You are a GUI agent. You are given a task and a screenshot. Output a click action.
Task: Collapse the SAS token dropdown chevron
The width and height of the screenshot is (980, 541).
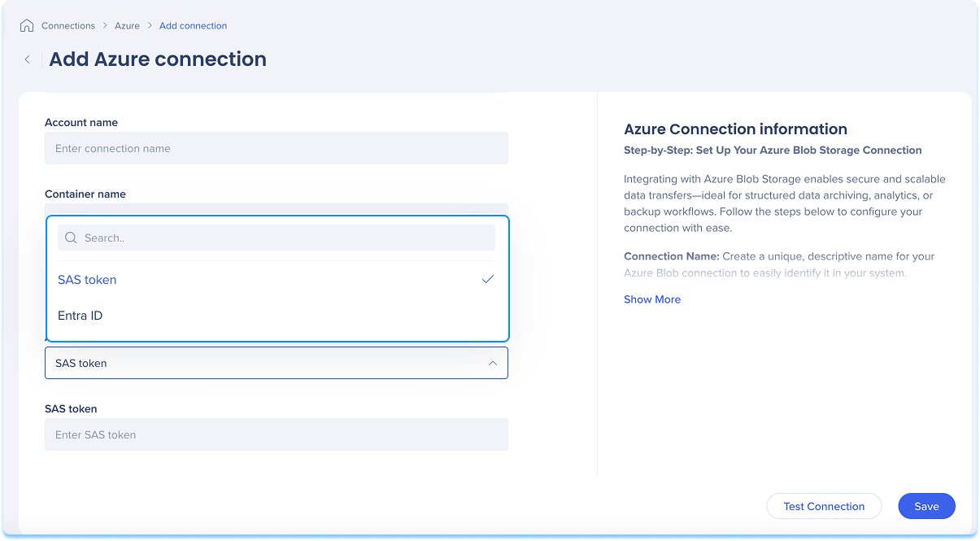coord(493,363)
